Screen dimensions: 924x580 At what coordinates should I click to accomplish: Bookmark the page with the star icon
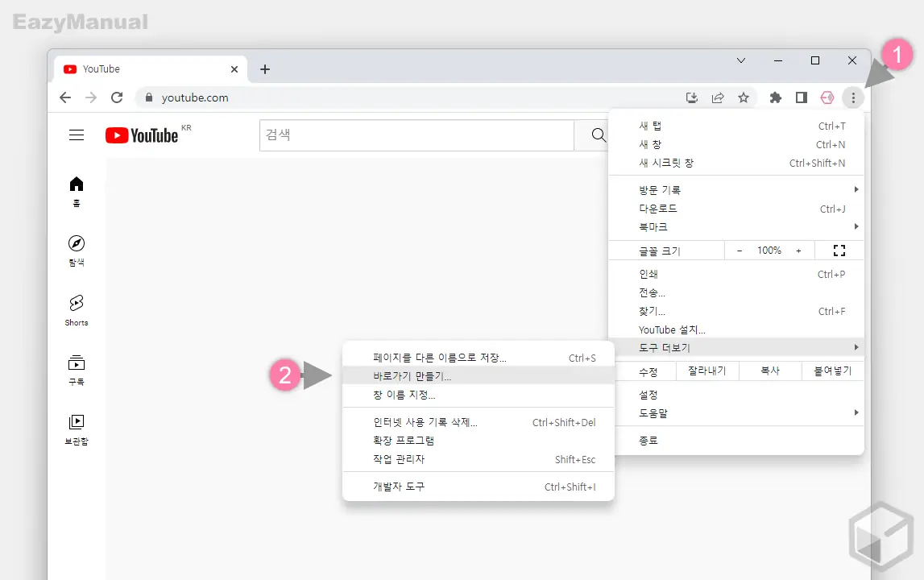tap(744, 97)
